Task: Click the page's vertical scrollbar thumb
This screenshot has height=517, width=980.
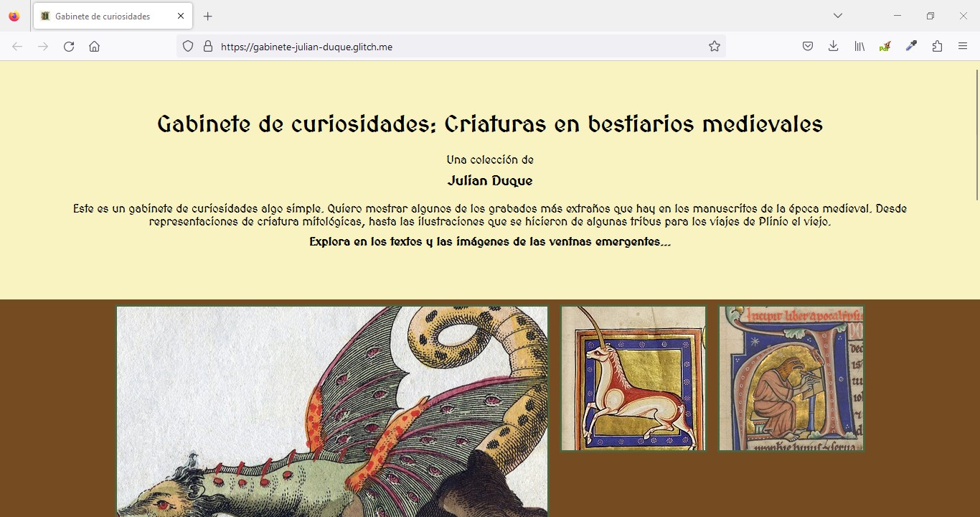Action: 976,135
